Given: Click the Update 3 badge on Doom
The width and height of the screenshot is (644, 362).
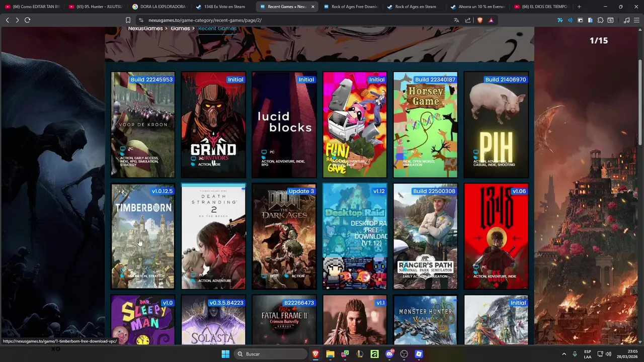Looking at the screenshot, I should click(x=301, y=191).
